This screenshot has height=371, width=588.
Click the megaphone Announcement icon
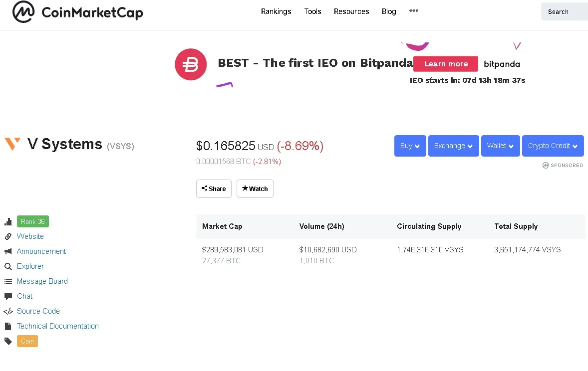[8, 251]
